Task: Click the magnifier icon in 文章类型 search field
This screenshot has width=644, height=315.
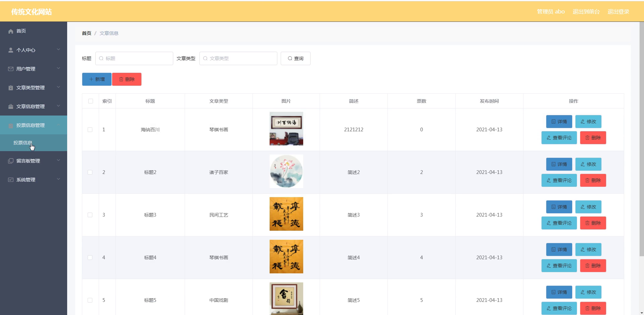Action: pos(205,58)
